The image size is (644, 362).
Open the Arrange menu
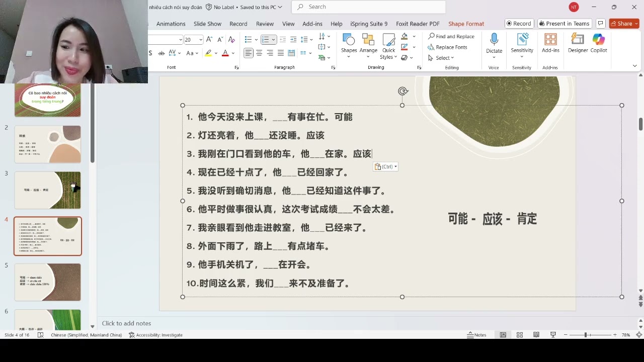click(x=368, y=46)
